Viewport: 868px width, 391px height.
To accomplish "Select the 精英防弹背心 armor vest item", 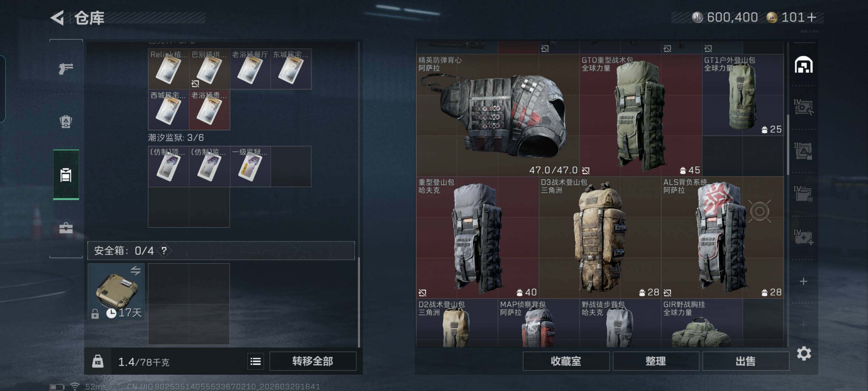I will click(x=498, y=115).
